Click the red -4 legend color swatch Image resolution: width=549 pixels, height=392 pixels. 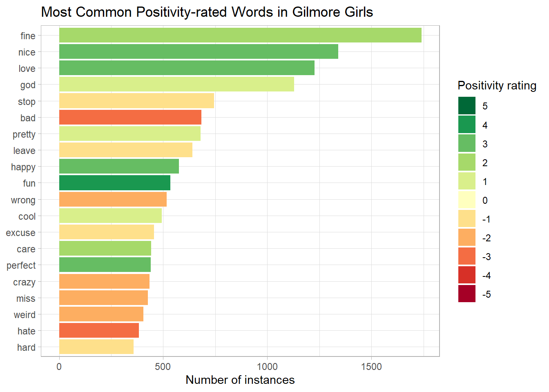(x=466, y=275)
